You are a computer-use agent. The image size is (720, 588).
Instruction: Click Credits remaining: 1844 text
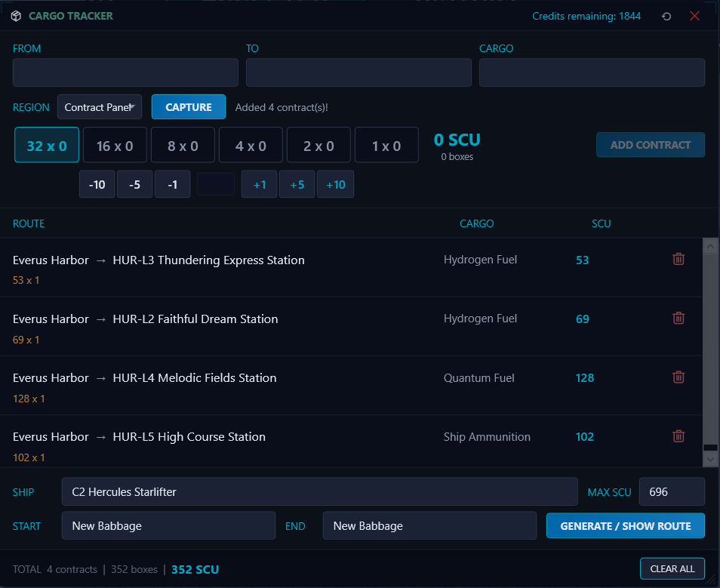click(x=586, y=16)
